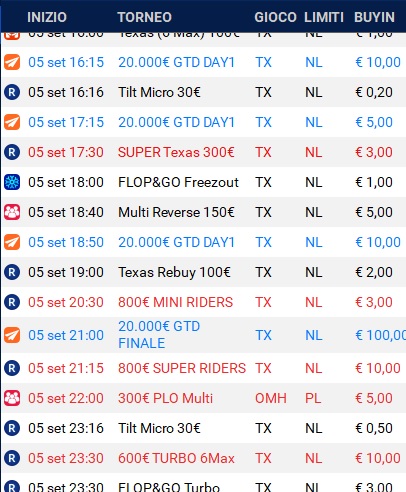The width and height of the screenshot is (406, 492).
Task: Sort by the BUYIN column header
Action: 374,17
